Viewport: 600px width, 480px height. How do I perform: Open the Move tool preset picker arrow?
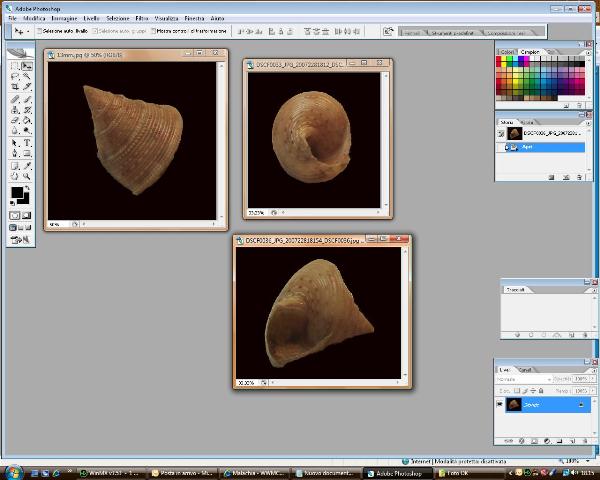point(26,31)
